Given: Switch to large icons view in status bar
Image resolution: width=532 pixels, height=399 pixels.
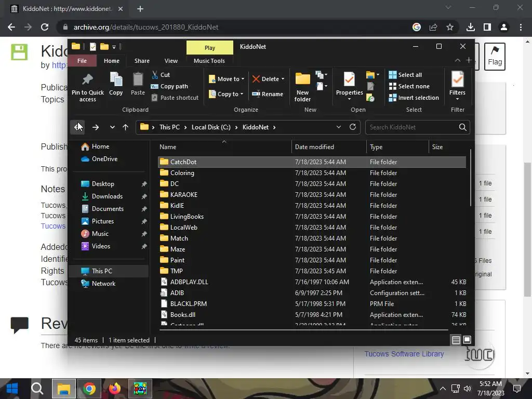Looking at the screenshot, I should point(467,340).
